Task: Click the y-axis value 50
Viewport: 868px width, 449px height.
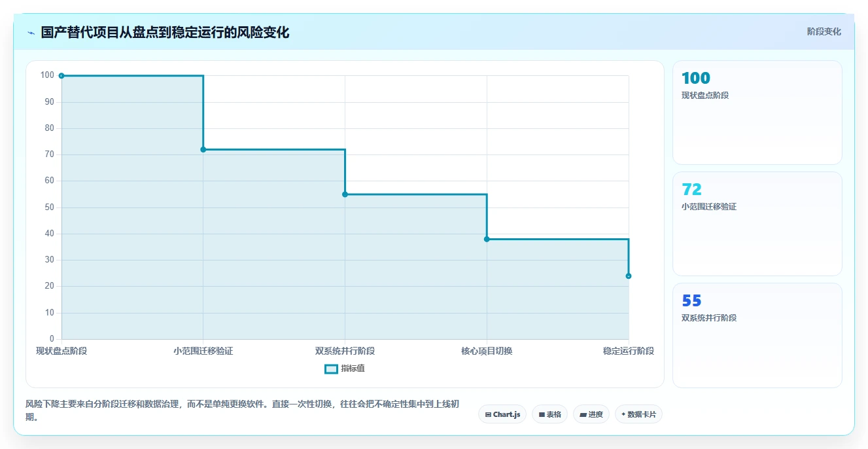Action: click(x=50, y=207)
